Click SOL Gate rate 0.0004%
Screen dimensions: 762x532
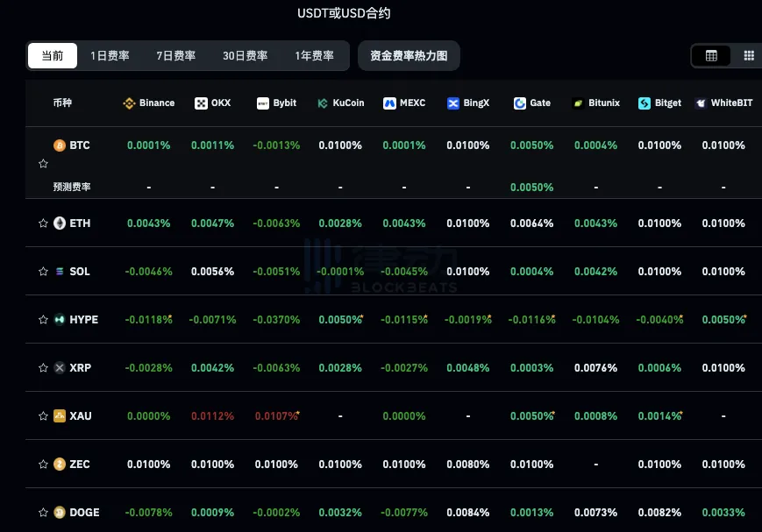531,271
